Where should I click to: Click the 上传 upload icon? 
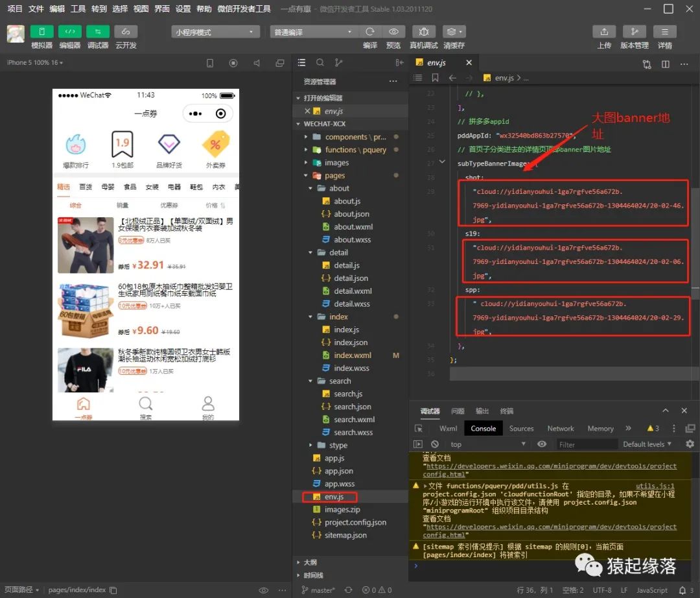604,32
